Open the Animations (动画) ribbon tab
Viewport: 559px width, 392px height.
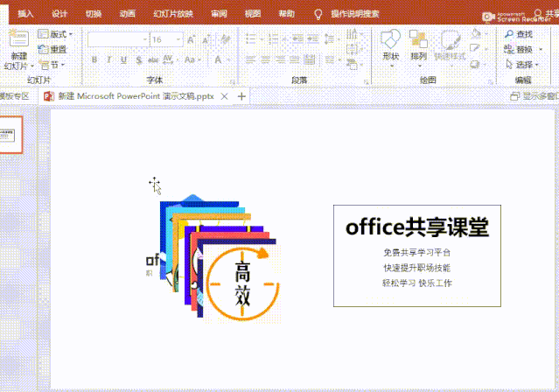(127, 14)
